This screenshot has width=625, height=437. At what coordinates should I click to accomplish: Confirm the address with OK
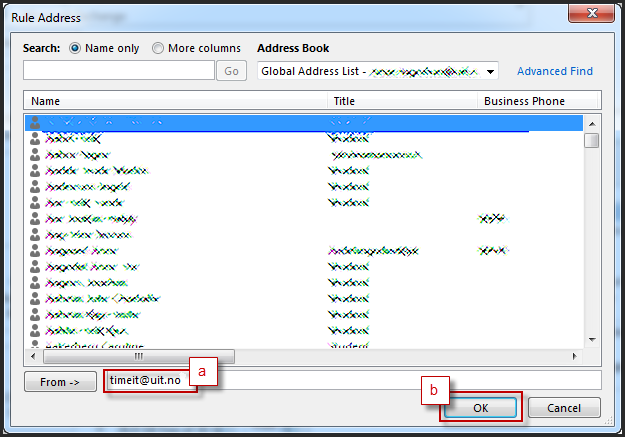[x=480, y=407]
